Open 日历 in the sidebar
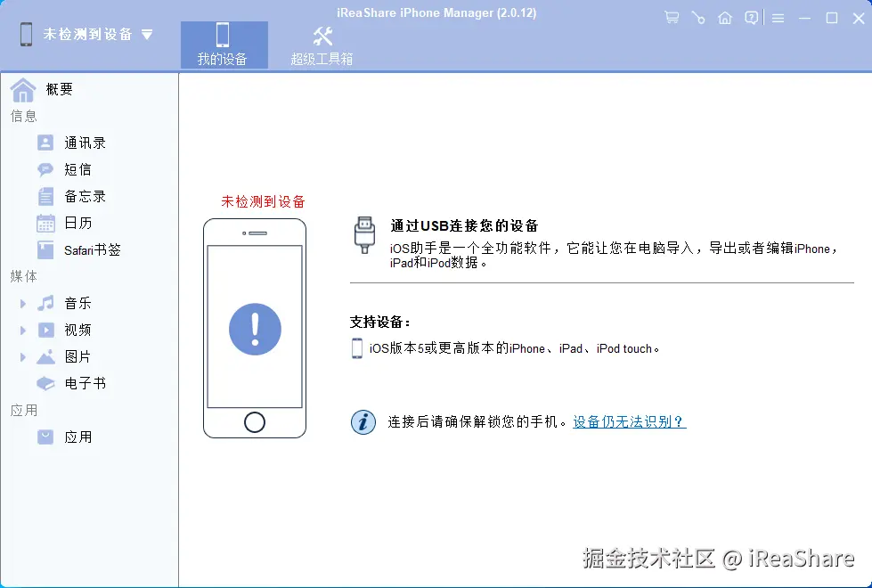The width and height of the screenshot is (872, 588). point(77,223)
